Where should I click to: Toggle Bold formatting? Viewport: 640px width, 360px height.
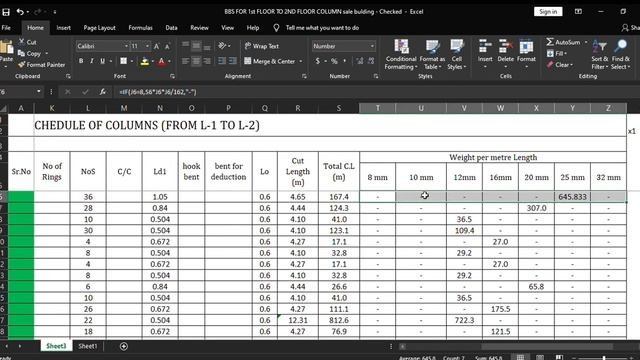pos(81,61)
